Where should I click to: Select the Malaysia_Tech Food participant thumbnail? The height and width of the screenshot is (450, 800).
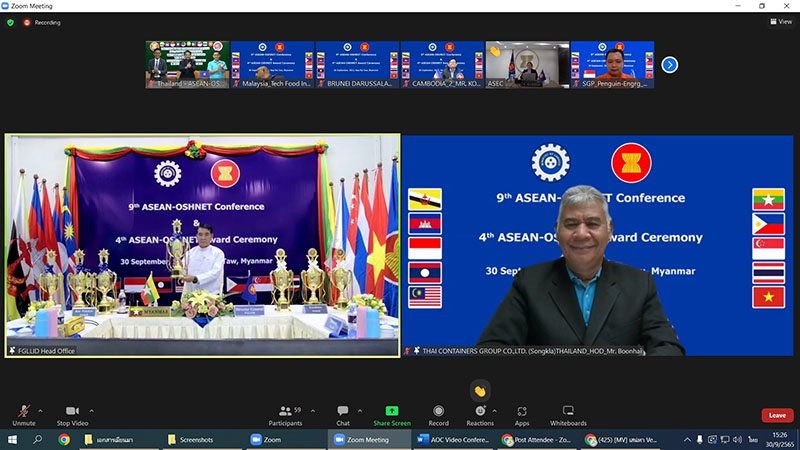tap(272, 65)
